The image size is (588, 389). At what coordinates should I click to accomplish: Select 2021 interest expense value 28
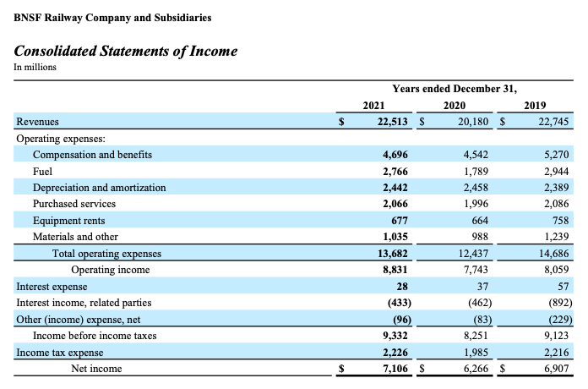click(402, 287)
